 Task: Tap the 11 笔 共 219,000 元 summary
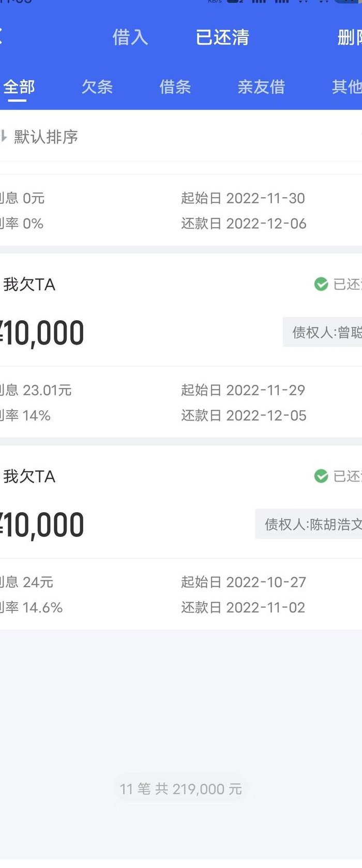click(181, 789)
